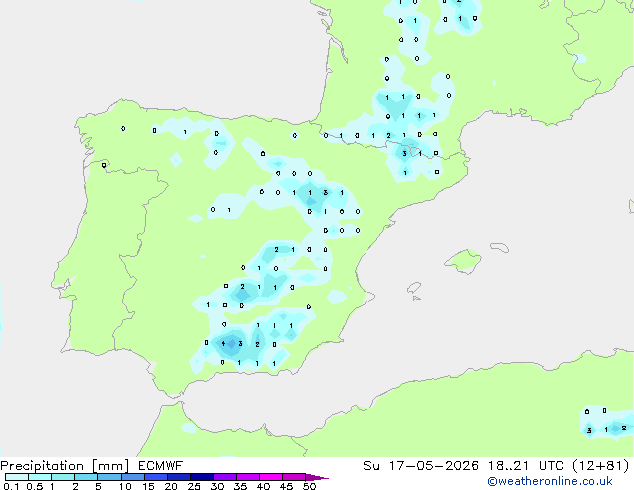The width and height of the screenshot is (634, 490).
Task: Click the Mallorca island on the map
Action: [x=463, y=261]
